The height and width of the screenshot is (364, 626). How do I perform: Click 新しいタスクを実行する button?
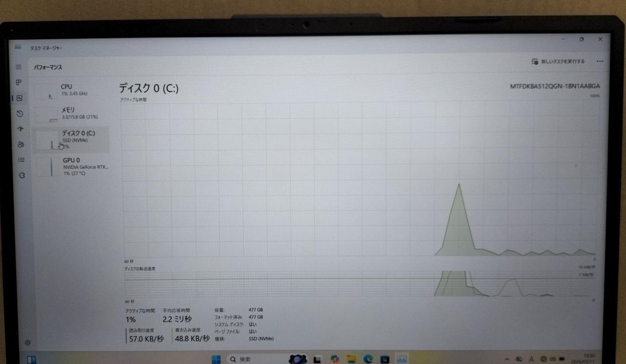tap(558, 62)
